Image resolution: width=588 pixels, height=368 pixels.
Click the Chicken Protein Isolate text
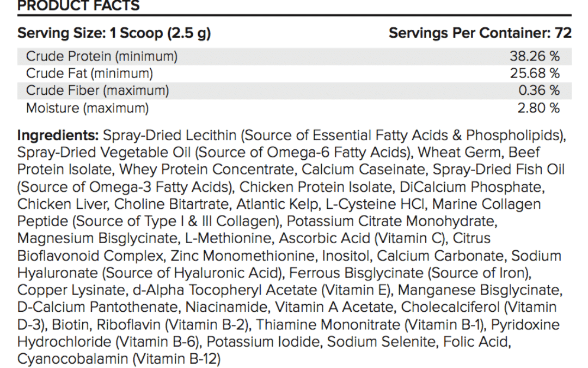click(316, 187)
